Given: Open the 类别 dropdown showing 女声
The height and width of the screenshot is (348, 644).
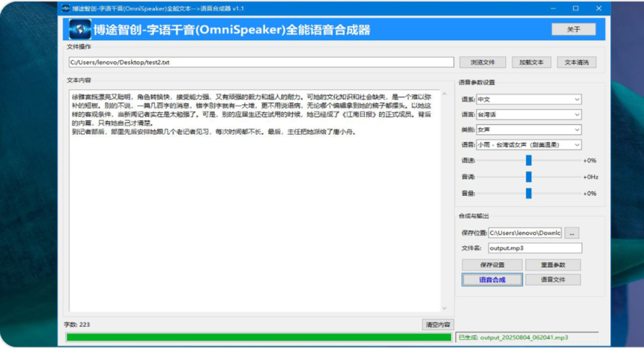Looking at the screenshot, I should [529, 130].
